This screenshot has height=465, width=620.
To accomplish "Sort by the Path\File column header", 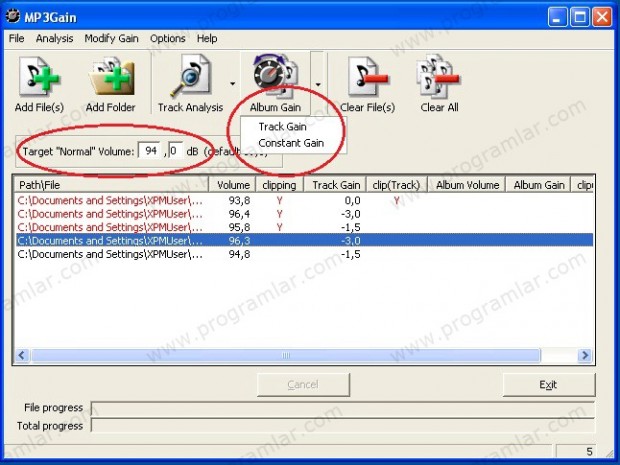I will [x=112, y=185].
